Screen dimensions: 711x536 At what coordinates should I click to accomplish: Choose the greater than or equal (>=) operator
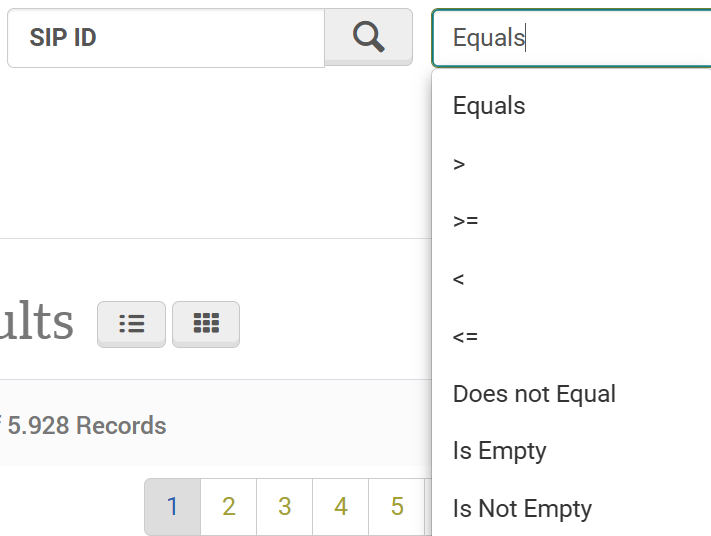tap(465, 221)
